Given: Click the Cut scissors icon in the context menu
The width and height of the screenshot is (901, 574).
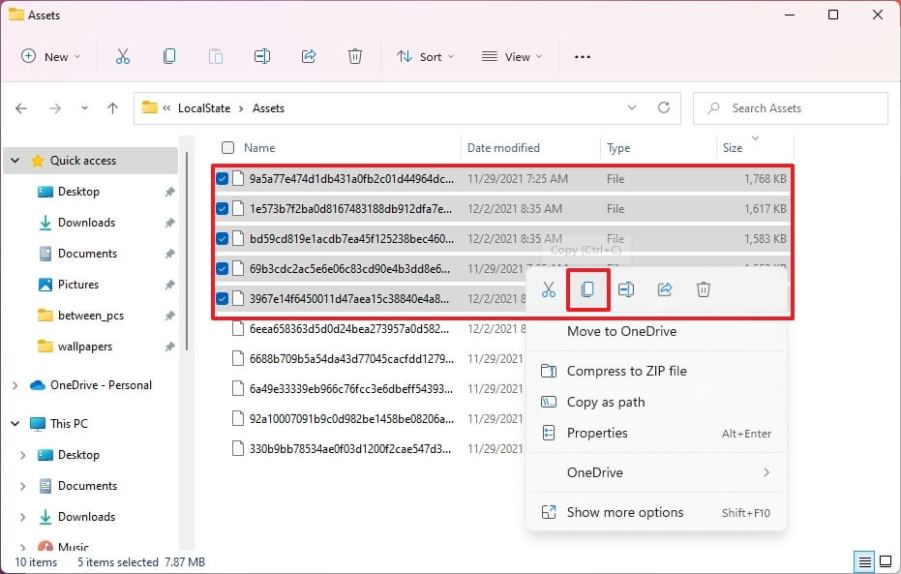Looking at the screenshot, I should click(549, 290).
